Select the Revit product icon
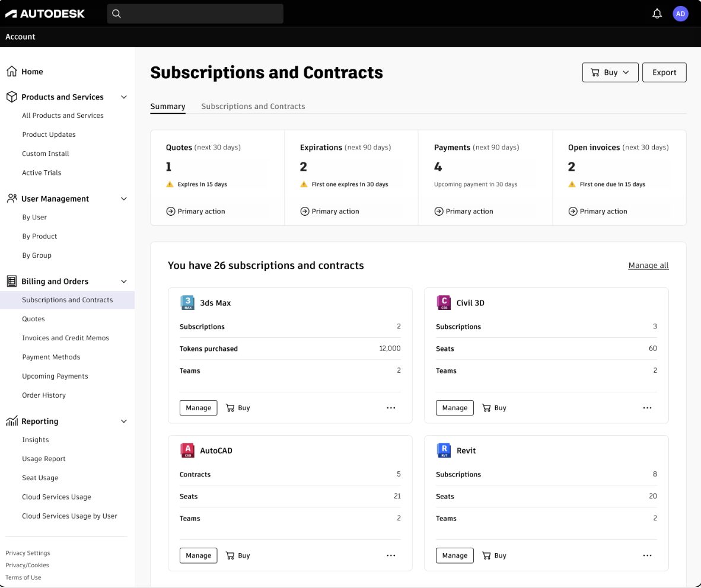This screenshot has height=588, width=701. point(444,450)
